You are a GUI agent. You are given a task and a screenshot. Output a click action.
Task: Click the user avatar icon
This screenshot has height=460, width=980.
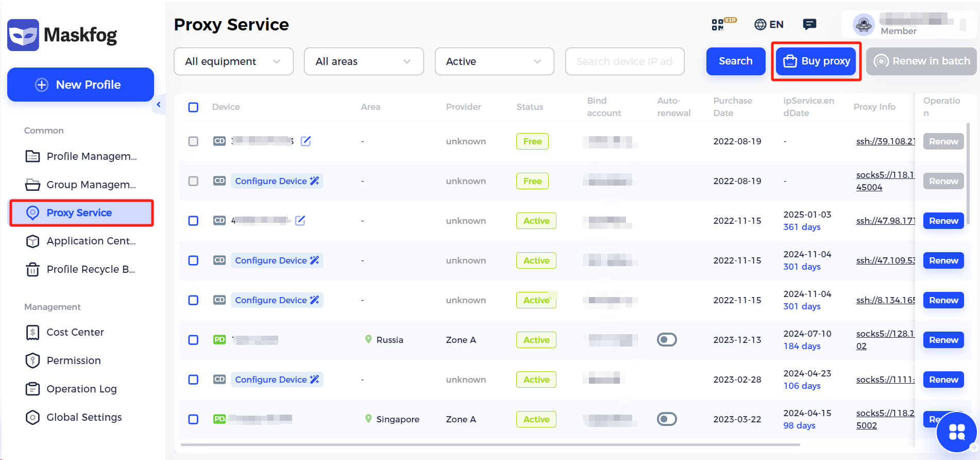click(x=864, y=24)
